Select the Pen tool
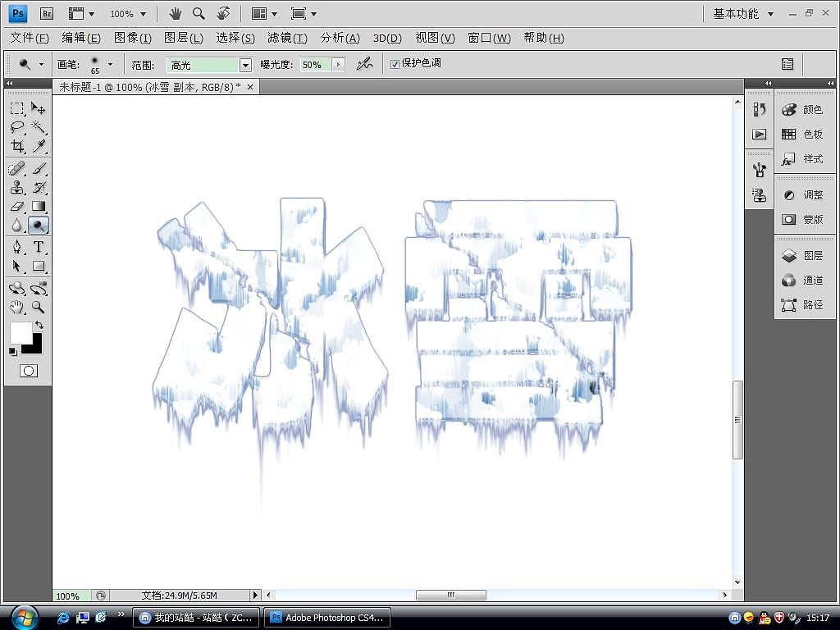Screen dimensions: 840x630 (17, 247)
